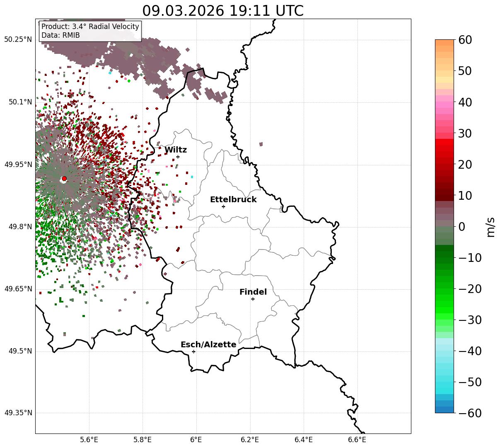Click the "m/s" colorbar unit label
This screenshot has width=500, height=448.
tap(490, 227)
